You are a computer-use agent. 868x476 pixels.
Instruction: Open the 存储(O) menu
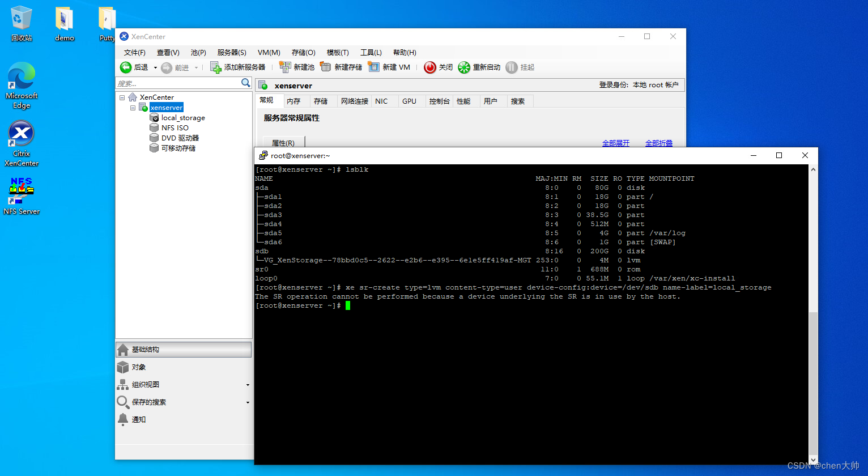coord(303,52)
